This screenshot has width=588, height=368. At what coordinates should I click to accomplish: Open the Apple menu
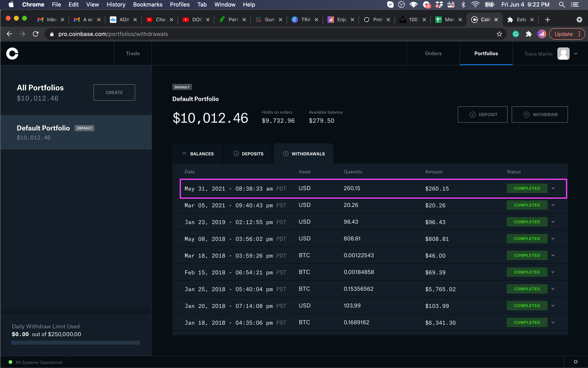click(11, 4)
